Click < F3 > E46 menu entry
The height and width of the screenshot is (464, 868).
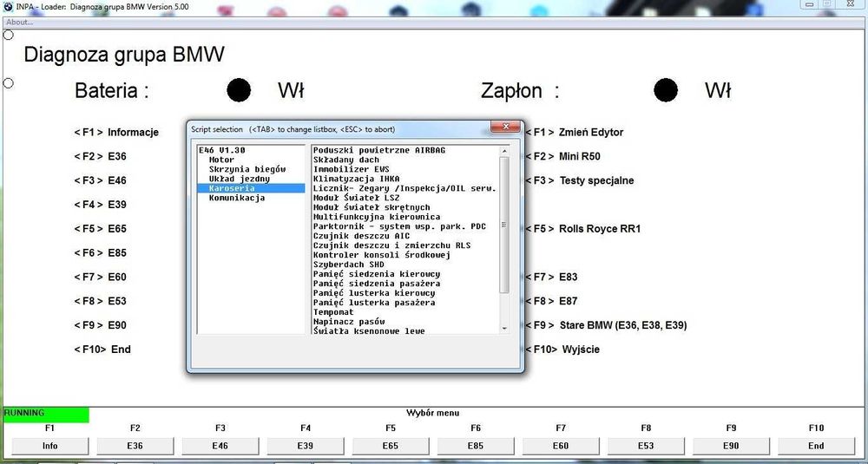[100, 180]
